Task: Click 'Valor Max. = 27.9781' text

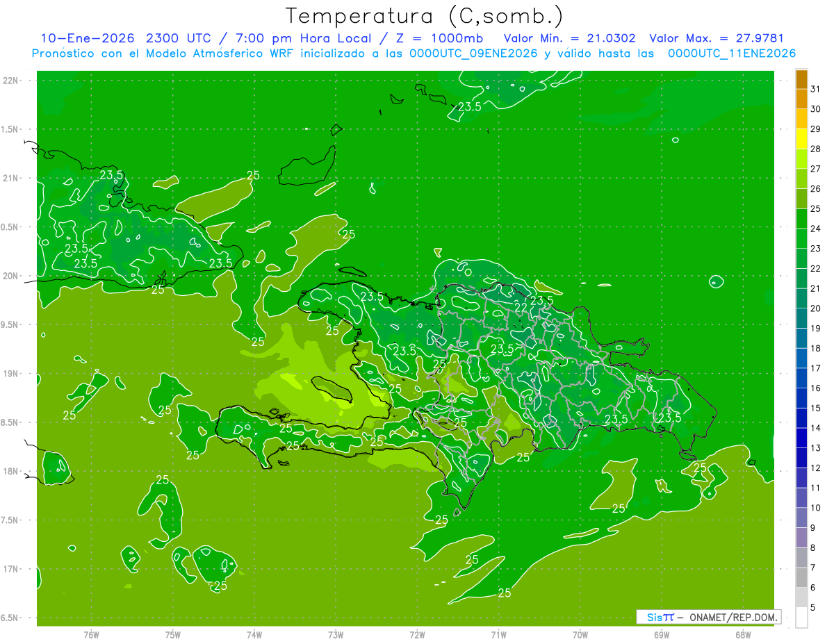Action: point(716,39)
